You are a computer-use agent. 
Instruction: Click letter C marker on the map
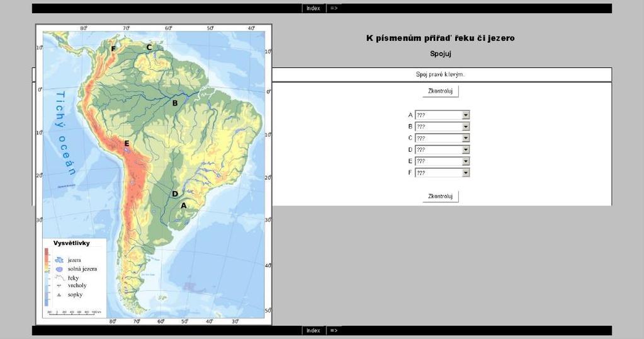pos(149,47)
